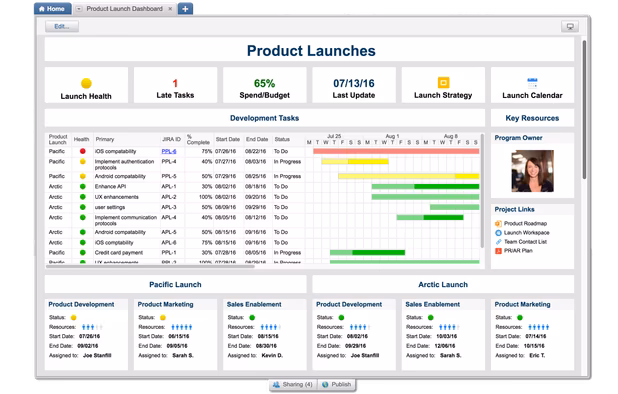This screenshot has height=394, width=618.
Task: Click the Team Contact List link icon
Action: [498, 242]
